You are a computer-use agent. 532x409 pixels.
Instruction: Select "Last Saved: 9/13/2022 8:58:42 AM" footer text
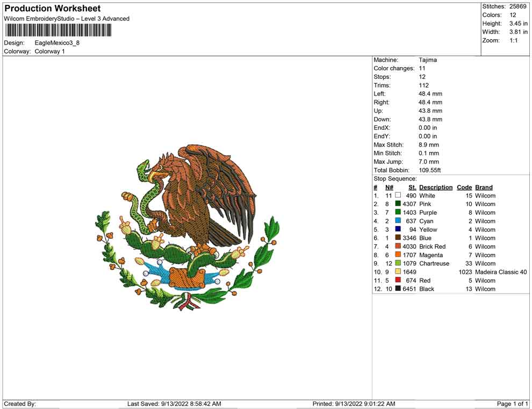(175, 404)
